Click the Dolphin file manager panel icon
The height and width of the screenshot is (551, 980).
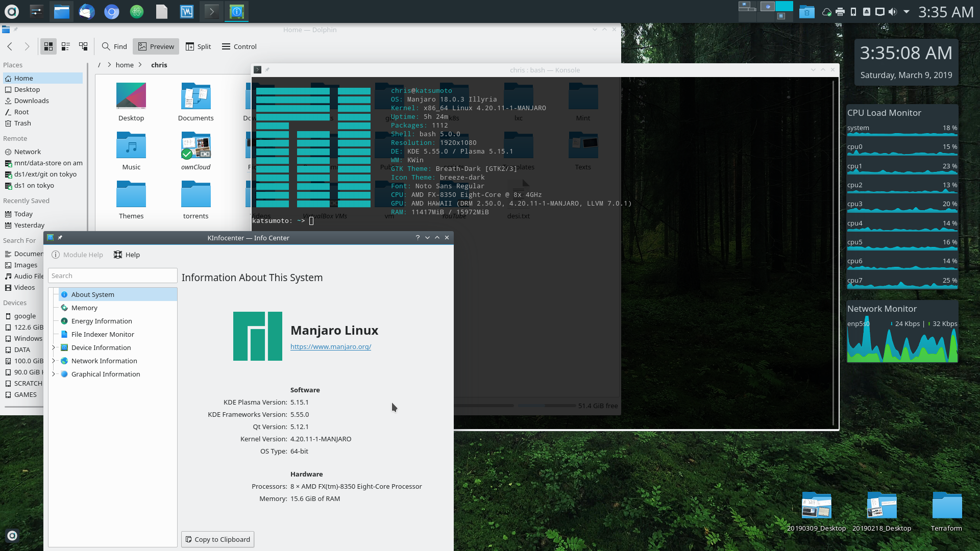pyautogui.click(x=61, y=11)
